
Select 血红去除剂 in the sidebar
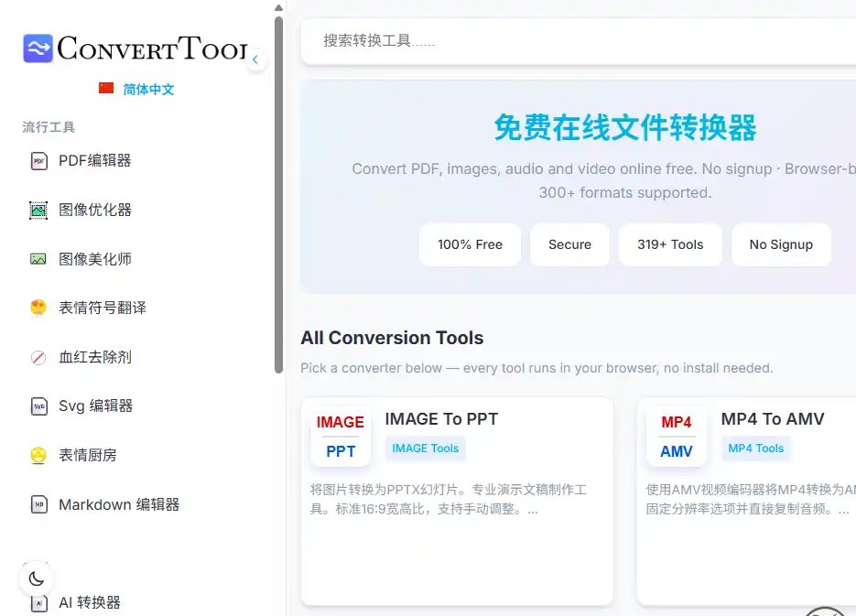click(x=95, y=357)
